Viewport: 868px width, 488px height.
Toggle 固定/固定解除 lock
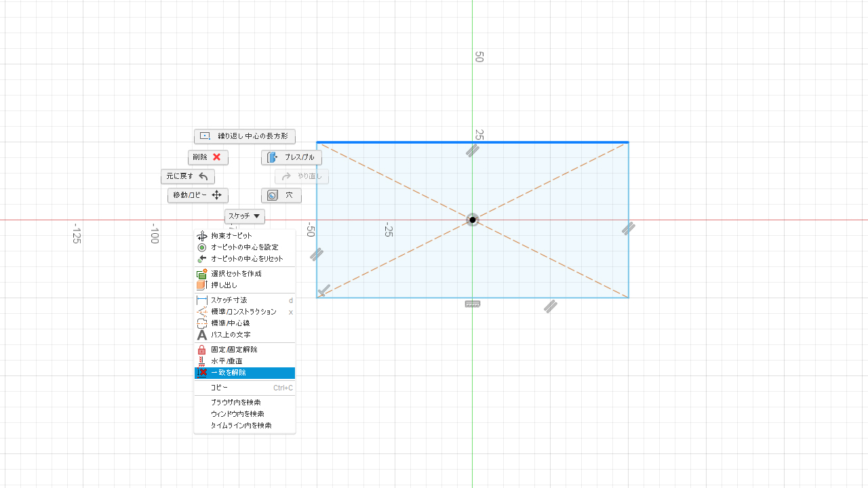(x=234, y=350)
